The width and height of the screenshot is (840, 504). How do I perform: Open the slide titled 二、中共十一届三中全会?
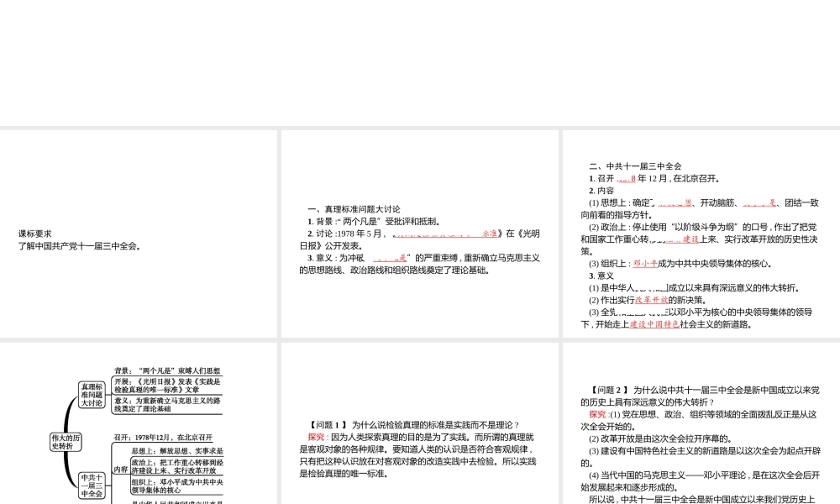(701, 234)
